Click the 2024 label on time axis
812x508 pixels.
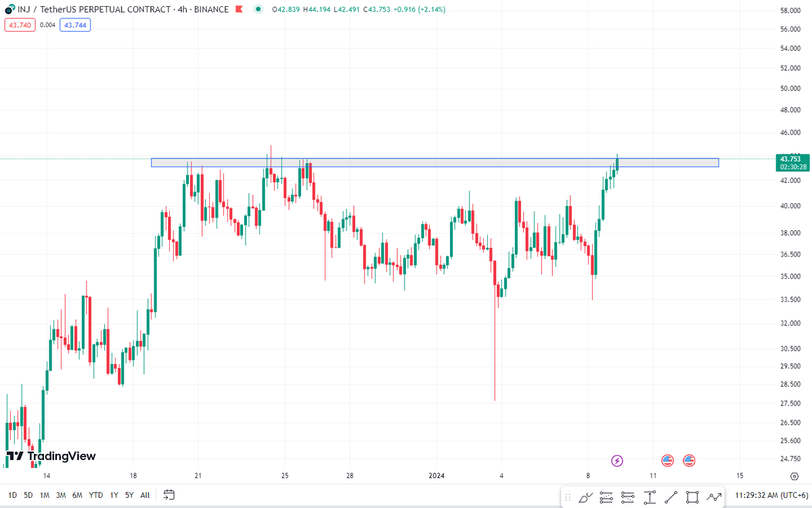coord(436,475)
